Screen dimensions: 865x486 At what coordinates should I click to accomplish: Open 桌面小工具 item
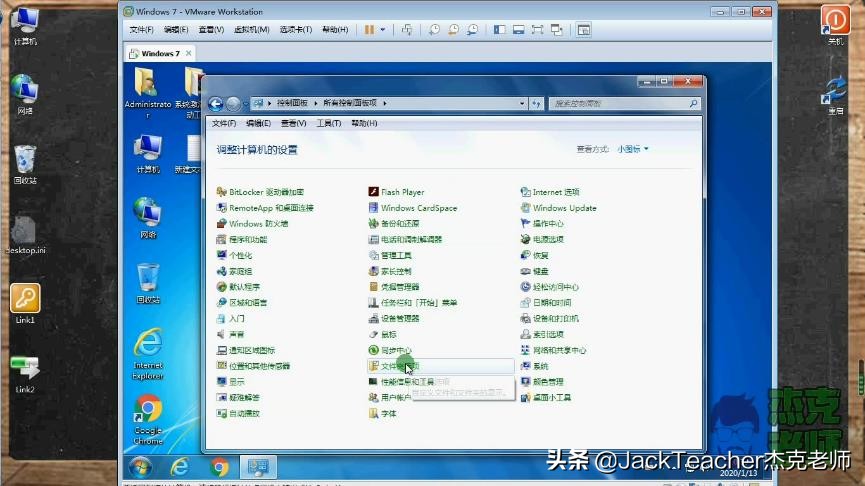pos(546,397)
